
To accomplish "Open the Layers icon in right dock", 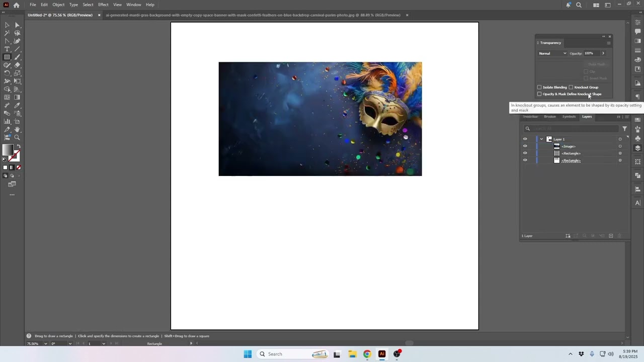I will pyautogui.click(x=638, y=148).
